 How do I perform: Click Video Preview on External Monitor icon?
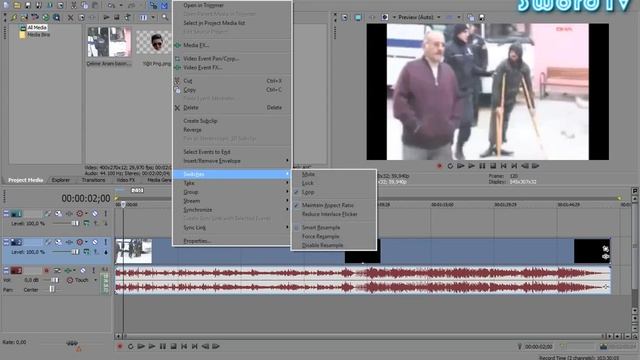coord(358,18)
